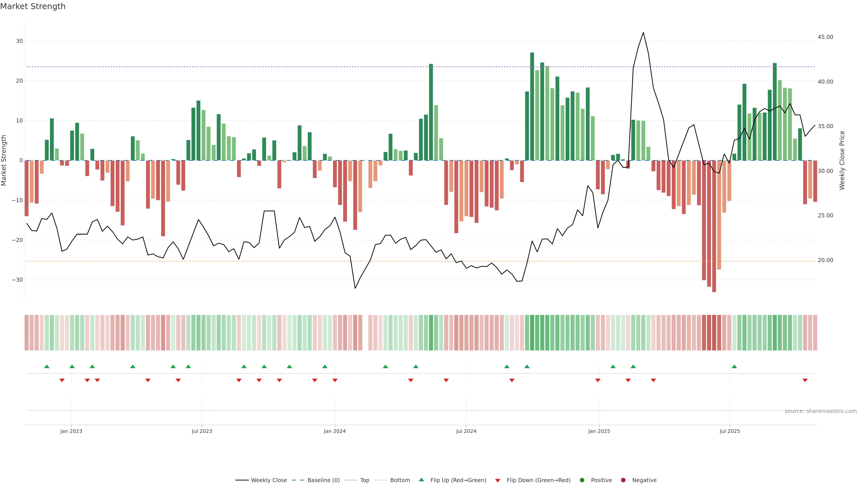The image size is (868, 488).
Task: Click the Jul 2023 x-axis label
Action: (202, 431)
